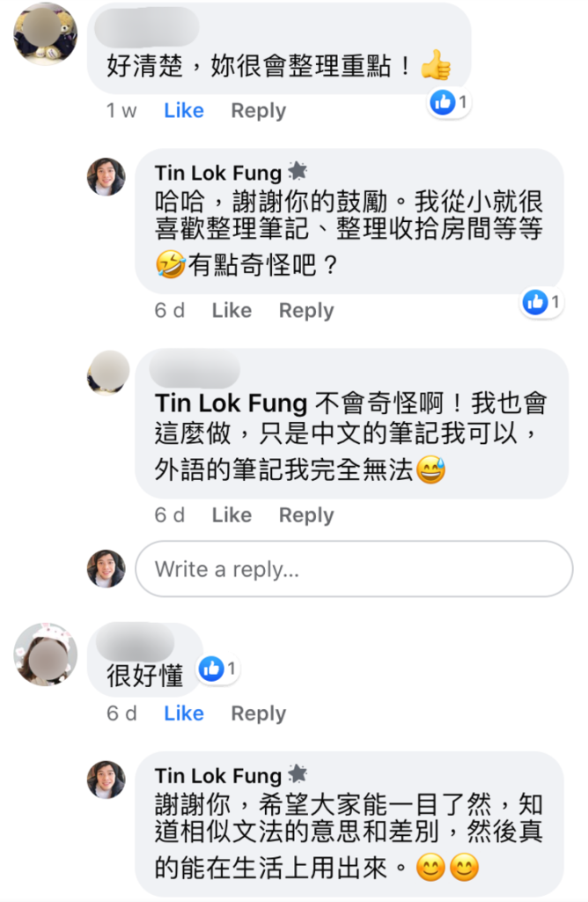Open Tin Lok Fung name link in 哈哈 reply
Image resolution: width=588 pixels, height=902 pixels.
(x=217, y=173)
